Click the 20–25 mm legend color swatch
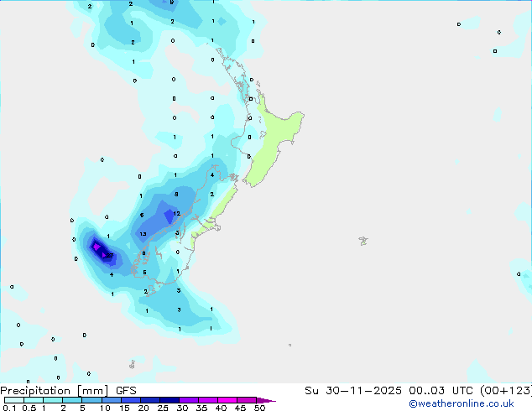Image resolution: width=532 pixels, height=411 pixels. point(150,400)
